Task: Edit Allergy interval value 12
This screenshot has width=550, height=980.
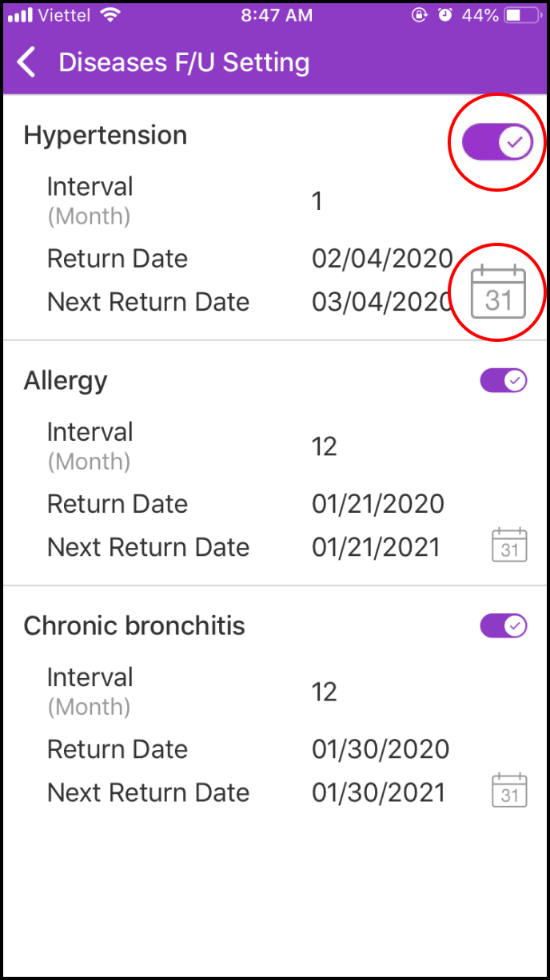Action: coord(325,446)
